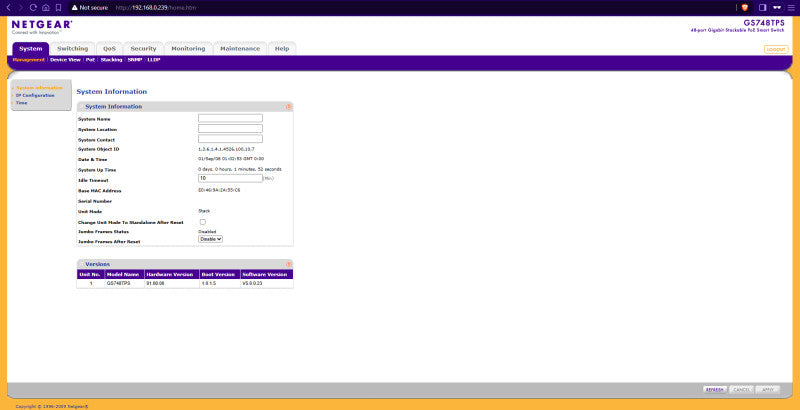Click the System Object ID value
Image resolution: width=800 pixels, height=410 pixels.
226,149
